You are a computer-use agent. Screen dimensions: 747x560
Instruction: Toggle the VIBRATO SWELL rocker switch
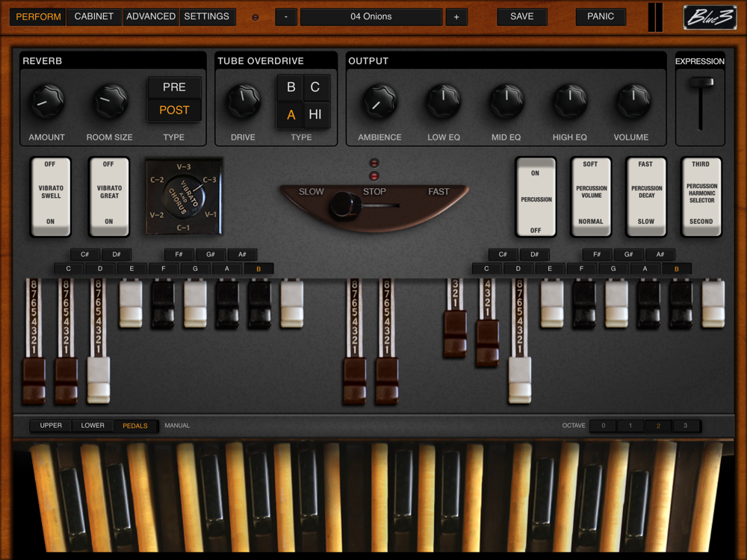[51, 196]
